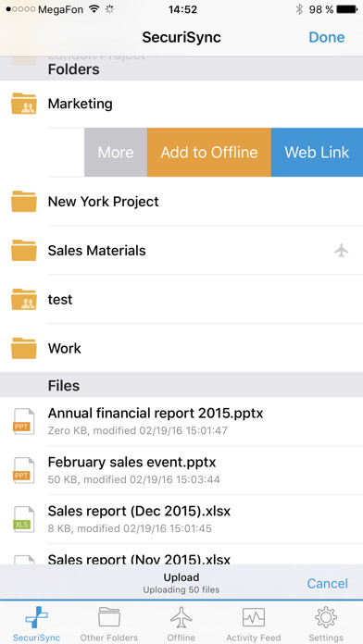Open the Marketing shared folder icon
This screenshot has width=363, height=644.
(24, 104)
